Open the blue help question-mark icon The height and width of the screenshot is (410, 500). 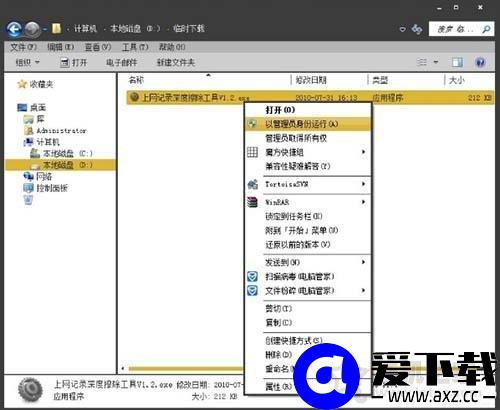[x=480, y=62]
